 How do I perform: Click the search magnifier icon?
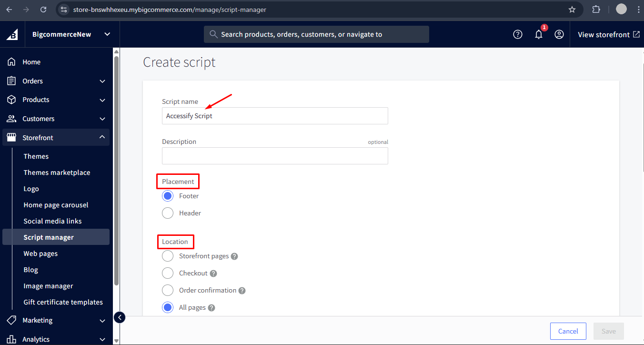pyautogui.click(x=213, y=34)
